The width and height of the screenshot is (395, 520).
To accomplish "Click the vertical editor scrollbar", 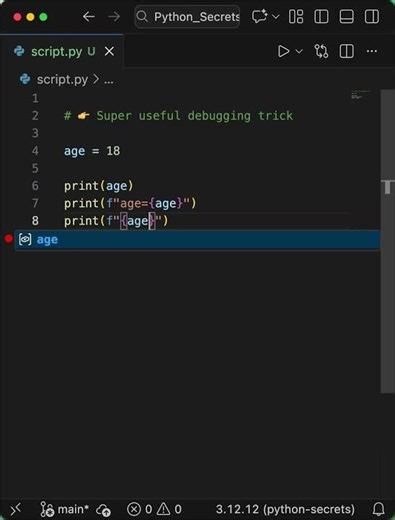I will pyautogui.click(x=388, y=241).
